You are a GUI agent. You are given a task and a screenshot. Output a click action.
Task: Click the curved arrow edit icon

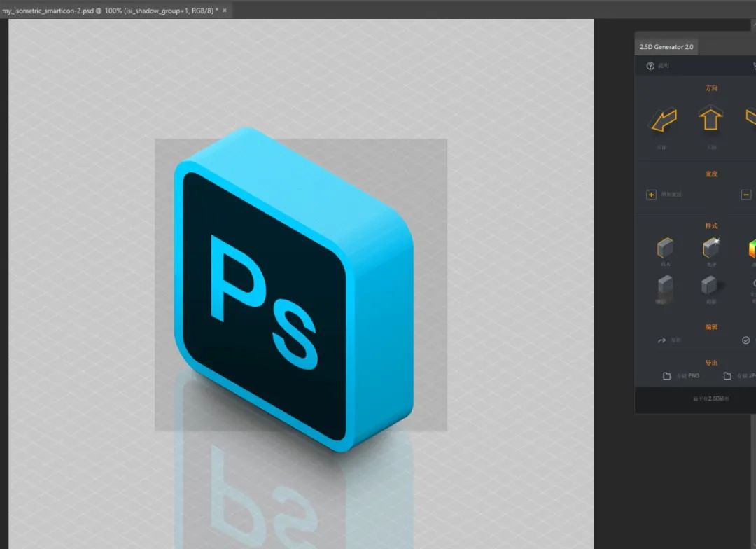coord(662,340)
